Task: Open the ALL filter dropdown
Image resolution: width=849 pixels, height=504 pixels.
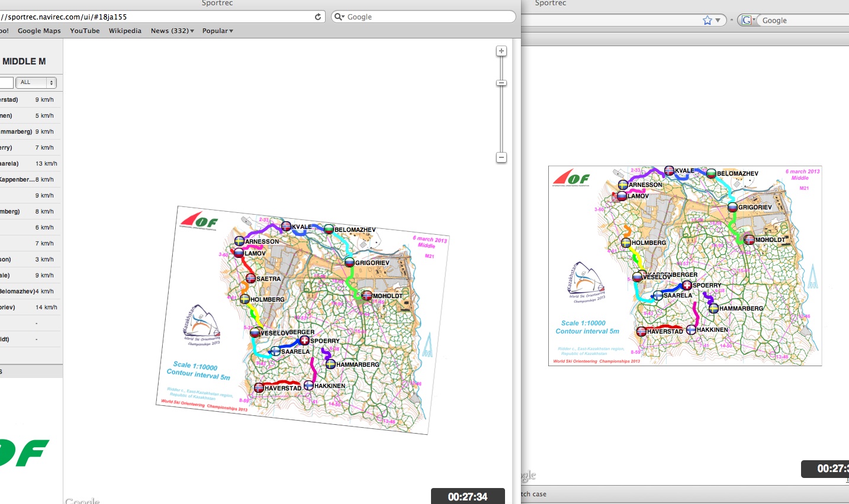Action: coord(36,82)
